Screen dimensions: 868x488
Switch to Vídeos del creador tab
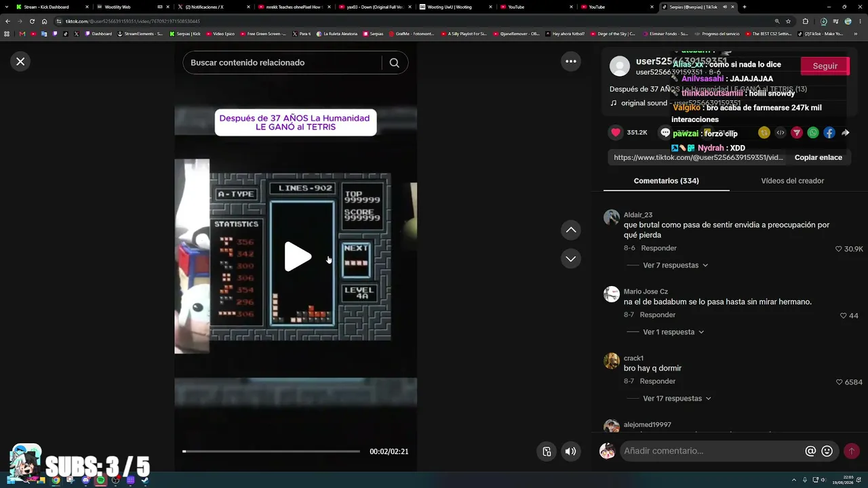pyautogui.click(x=792, y=181)
